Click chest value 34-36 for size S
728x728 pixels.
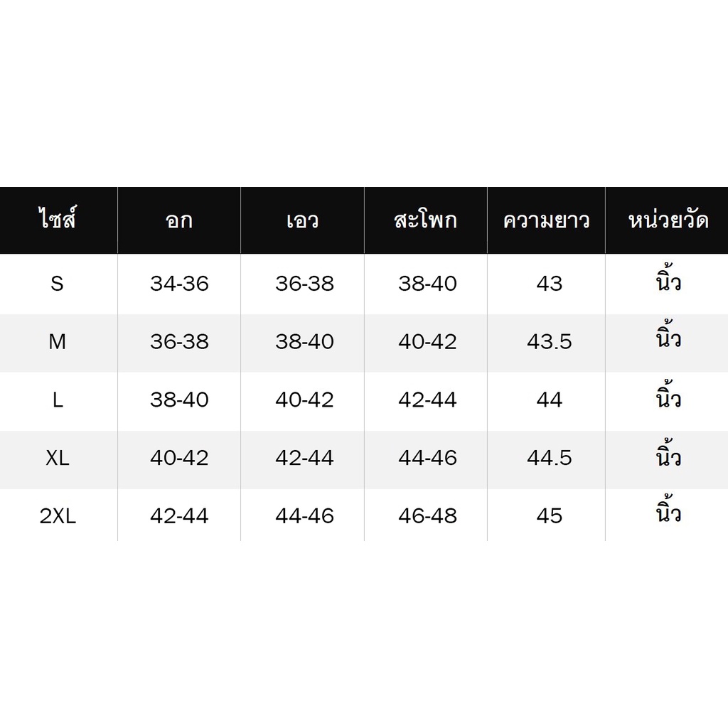pos(179,284)
